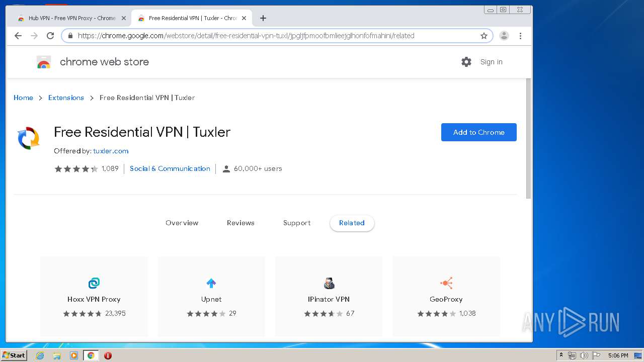Switch to Support tab

(297, 223)
